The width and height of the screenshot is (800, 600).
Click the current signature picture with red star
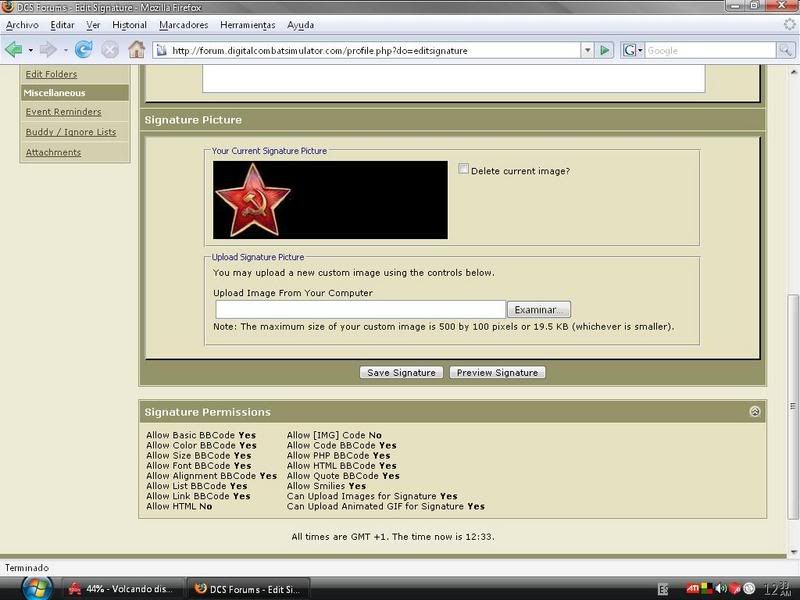(330, 199)
